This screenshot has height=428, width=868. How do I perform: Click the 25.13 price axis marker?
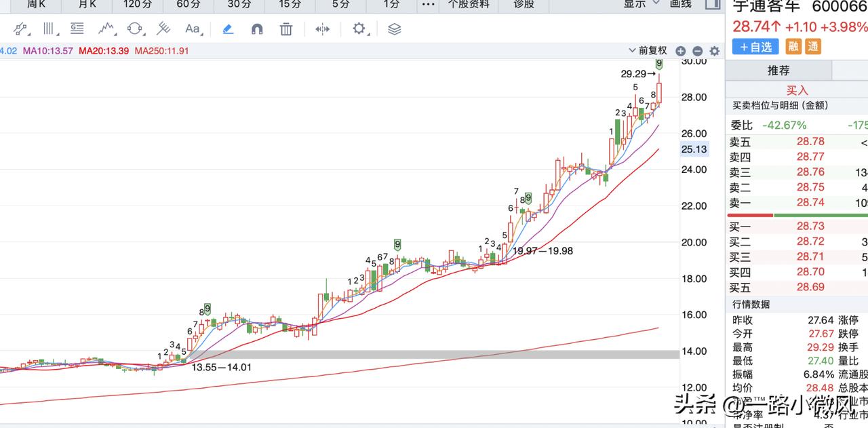tap(694, 149)
